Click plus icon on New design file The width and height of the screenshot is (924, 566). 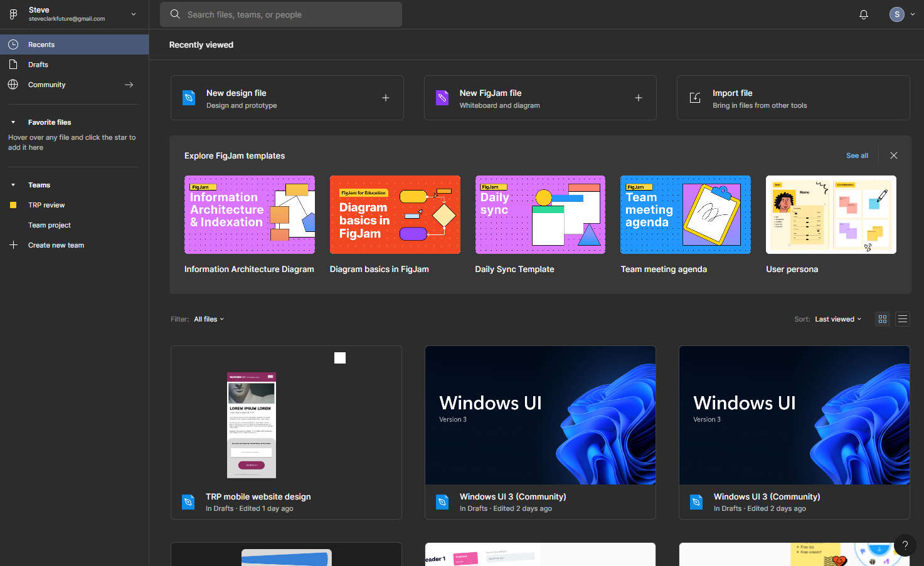pyautogui.click(x=386, y=98)
